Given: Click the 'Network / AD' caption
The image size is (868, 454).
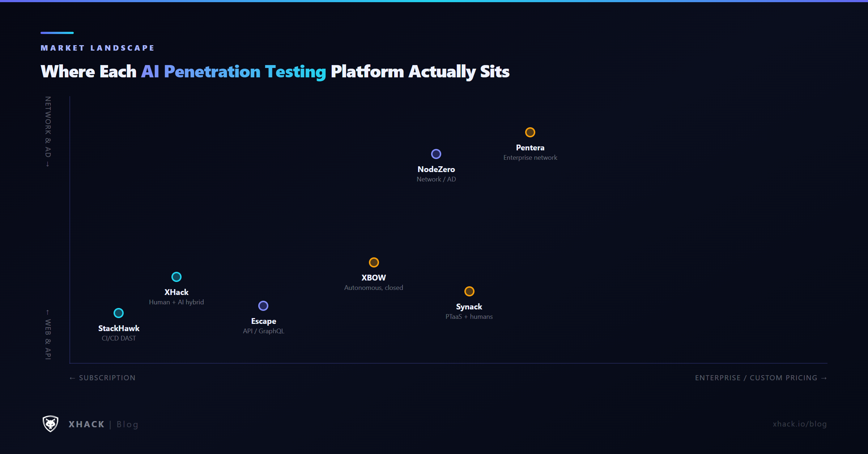Looking at the screenshot, I should [x=436, y=179].
